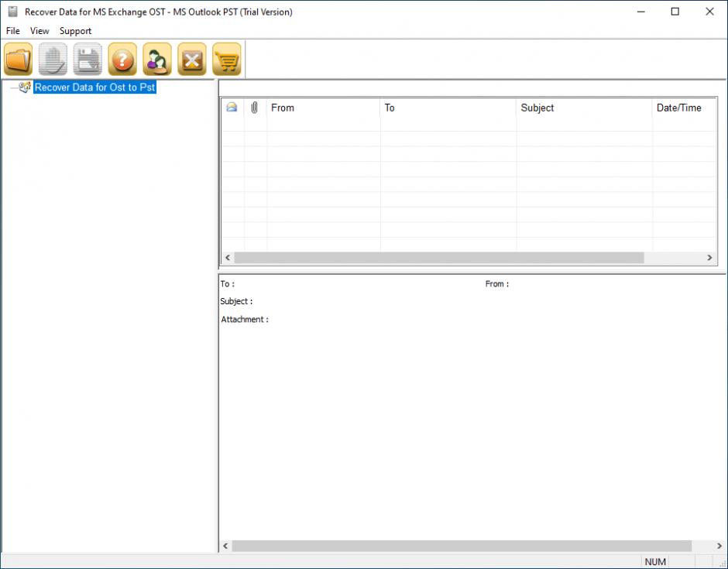Viewport: 728px width, 569px height.
Task: Sort by the Subject column header
Action: pyautogui.click(x=584, y=108)
